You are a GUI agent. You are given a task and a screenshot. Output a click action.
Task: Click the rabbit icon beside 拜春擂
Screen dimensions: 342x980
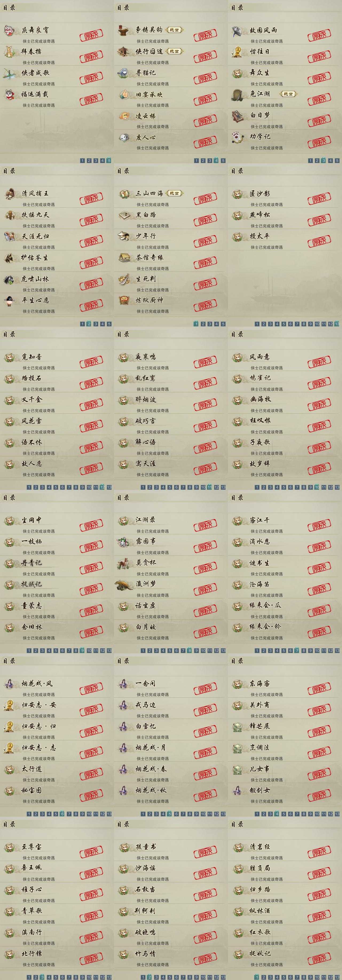(9, 51)
